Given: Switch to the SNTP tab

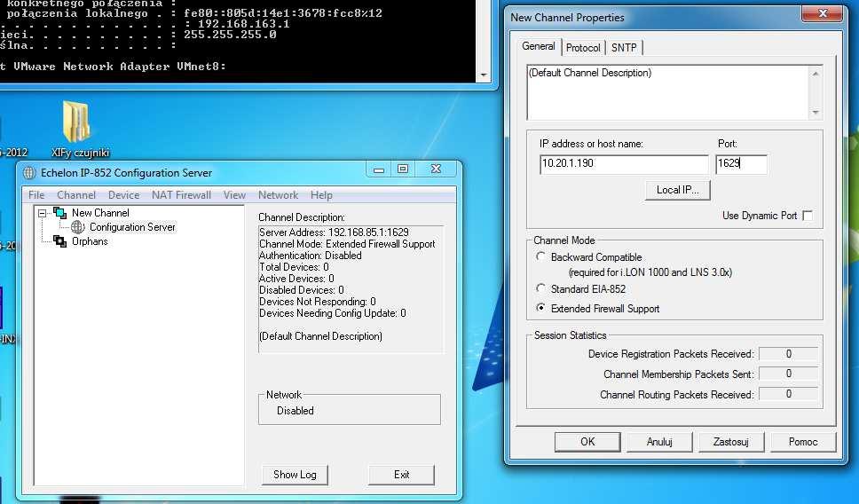Looking at the screenshot, I should tap(624, 48).
